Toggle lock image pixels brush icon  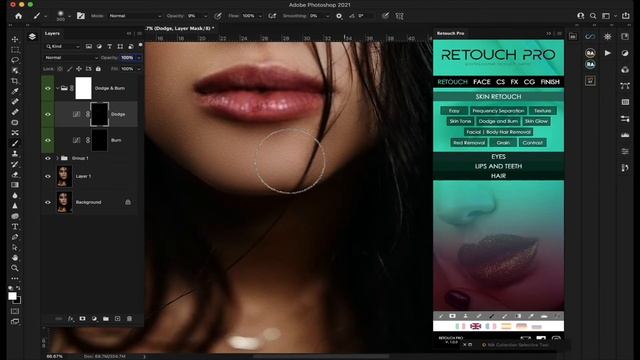pos(69,69)
